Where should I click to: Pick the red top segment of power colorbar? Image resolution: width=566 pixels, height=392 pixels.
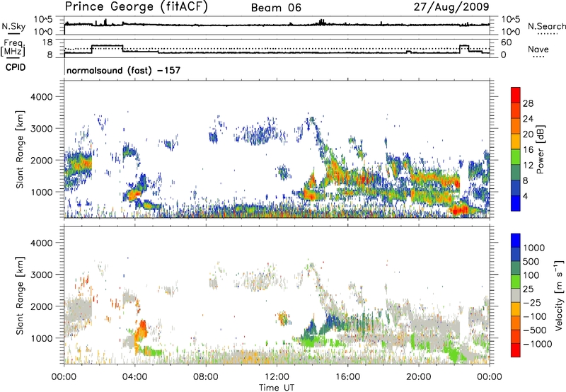click(516, 95)
